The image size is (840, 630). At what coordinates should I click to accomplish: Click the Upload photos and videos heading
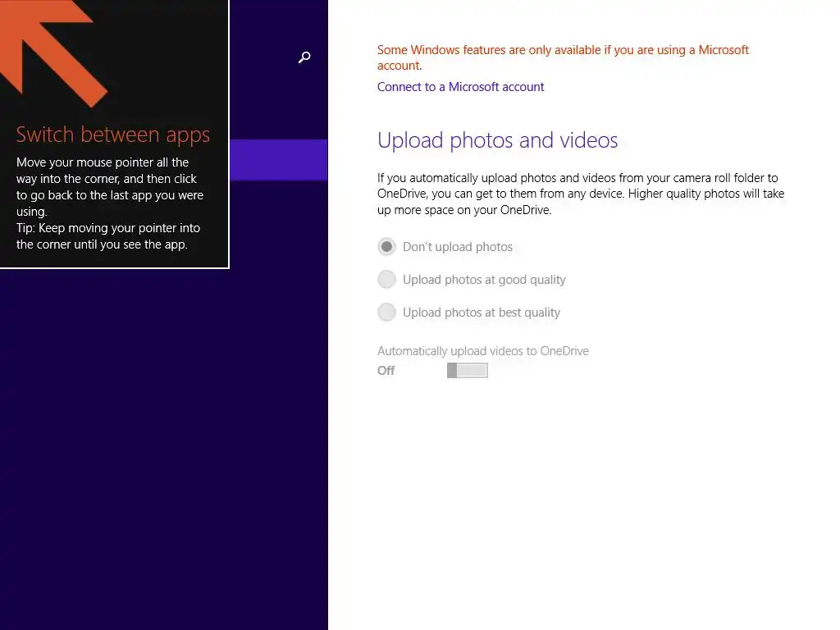pyautogui.click(x=497, y=140)
